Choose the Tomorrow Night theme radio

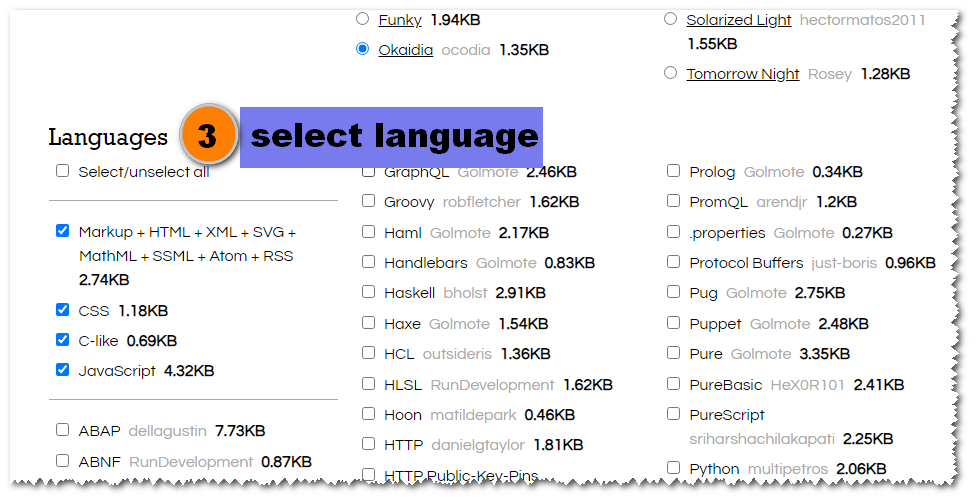670,73
